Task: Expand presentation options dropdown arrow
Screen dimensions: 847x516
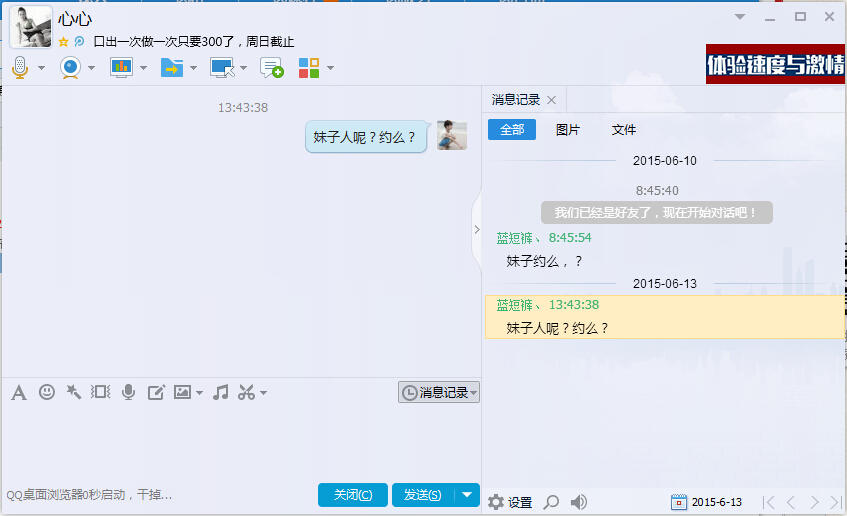Action: 143,68
